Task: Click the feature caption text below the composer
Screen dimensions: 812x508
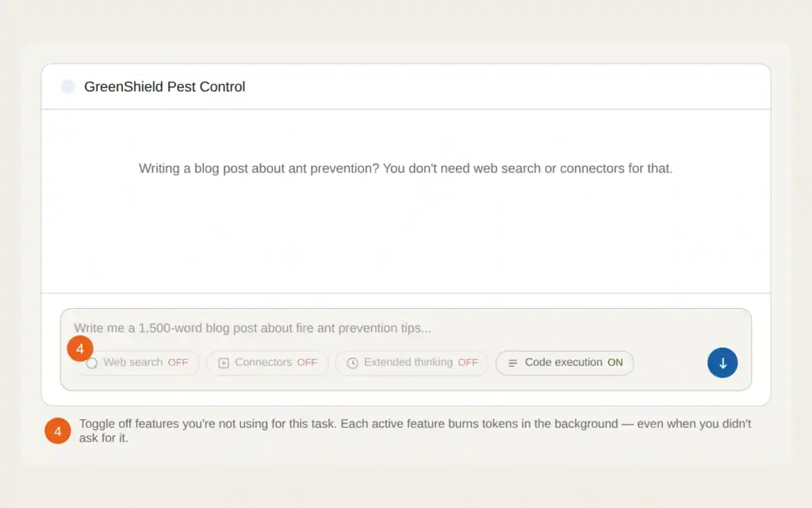Action: [412, 430]
